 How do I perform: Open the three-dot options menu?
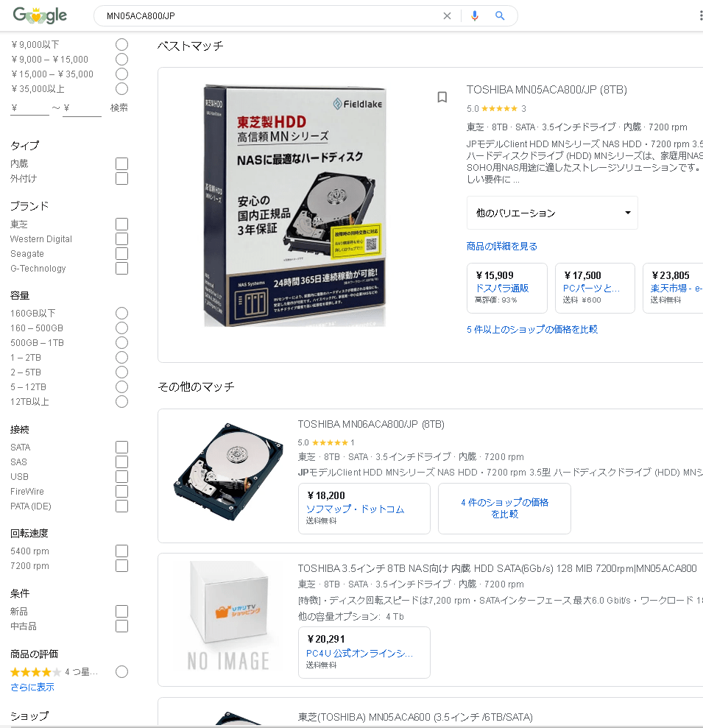coord(700,15)
